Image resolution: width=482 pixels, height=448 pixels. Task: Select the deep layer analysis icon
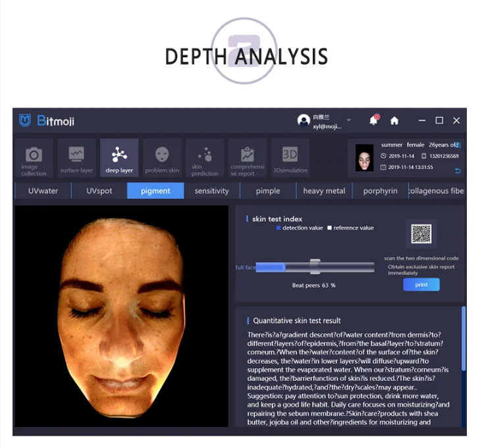point(119,158)
